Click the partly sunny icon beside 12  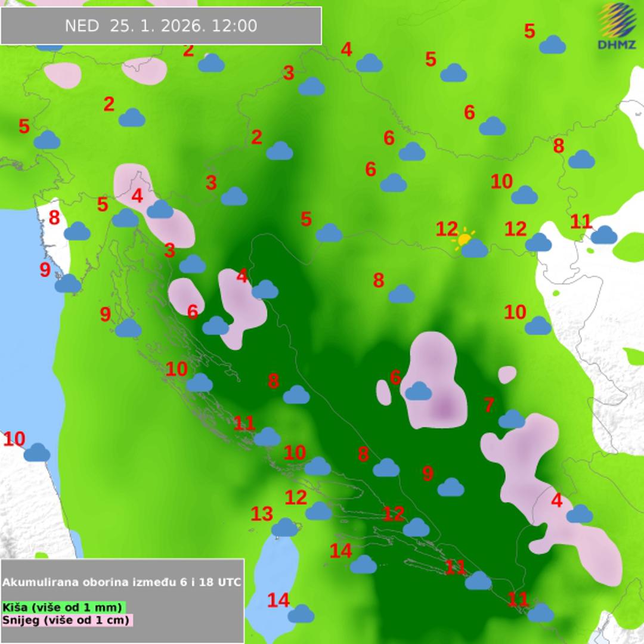471,244
